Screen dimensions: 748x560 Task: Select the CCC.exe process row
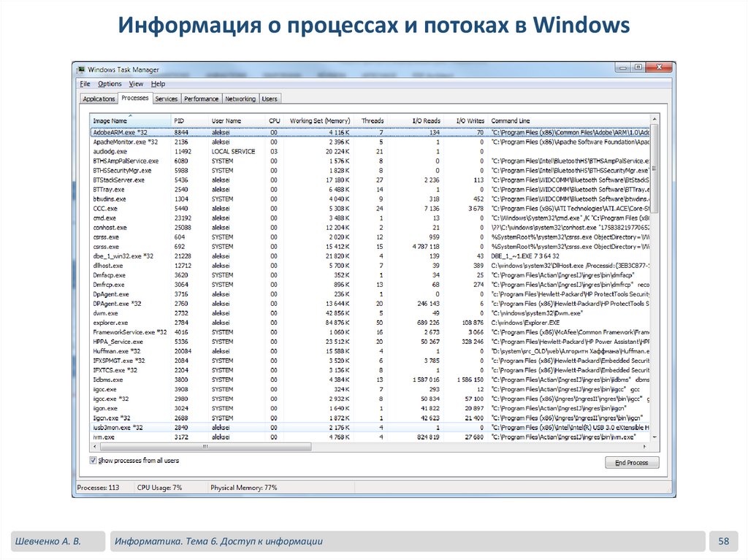tap(370, 209)
